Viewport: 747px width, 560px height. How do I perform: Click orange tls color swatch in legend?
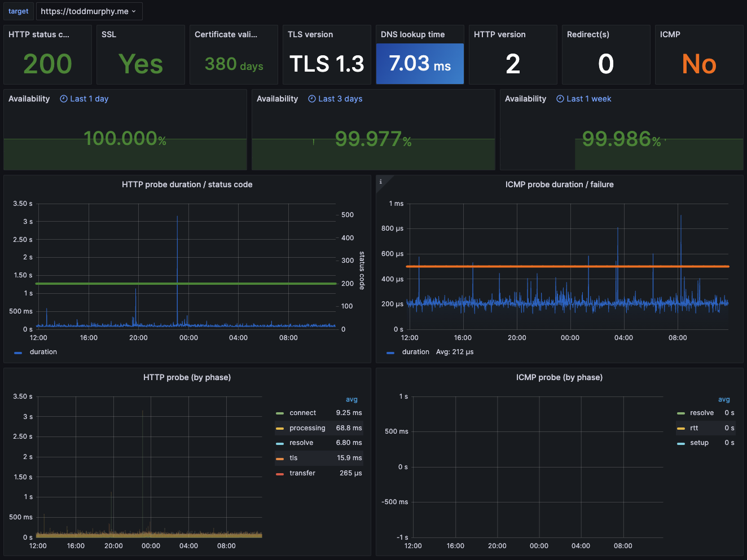280,458
